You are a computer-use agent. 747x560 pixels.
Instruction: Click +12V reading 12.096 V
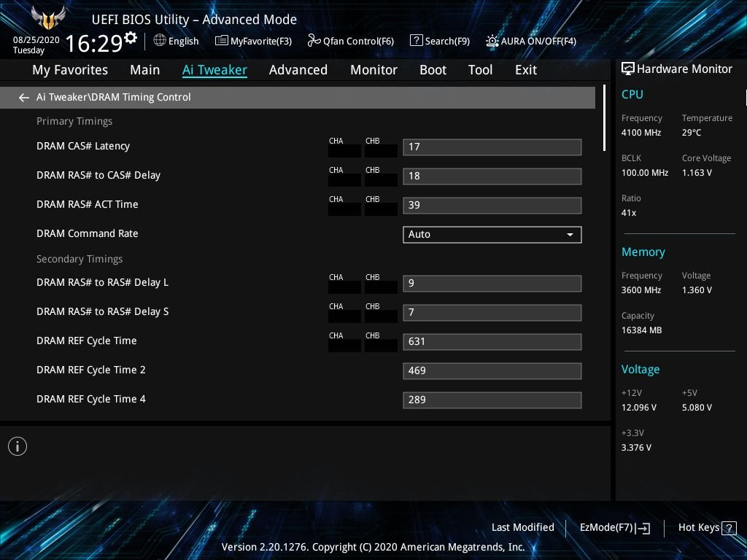pos(638,408)
